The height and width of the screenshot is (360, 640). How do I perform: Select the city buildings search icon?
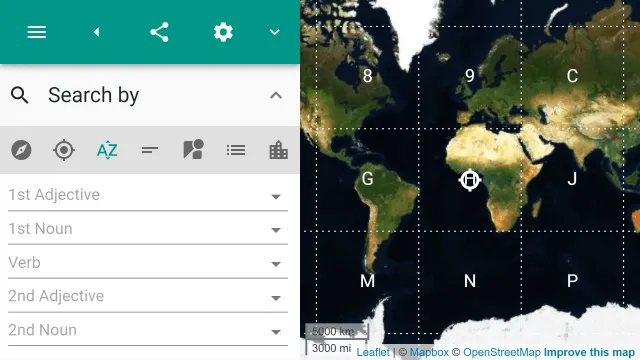coord(279,150)
